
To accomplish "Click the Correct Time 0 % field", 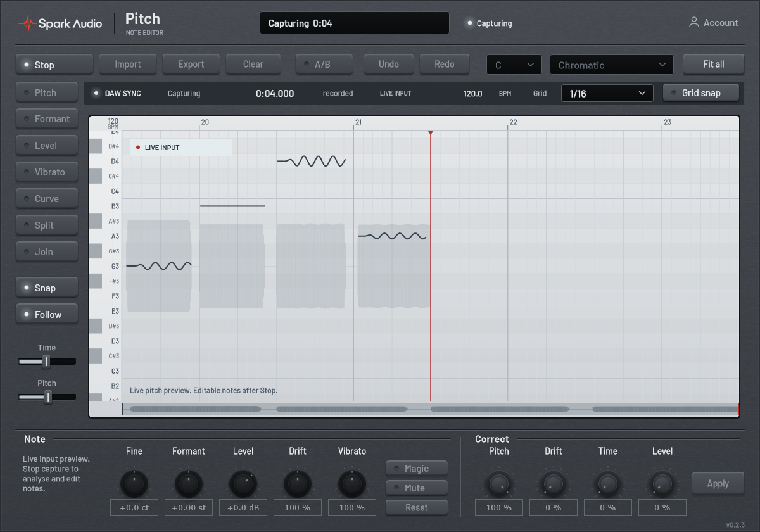I will (x=608, y=507).
